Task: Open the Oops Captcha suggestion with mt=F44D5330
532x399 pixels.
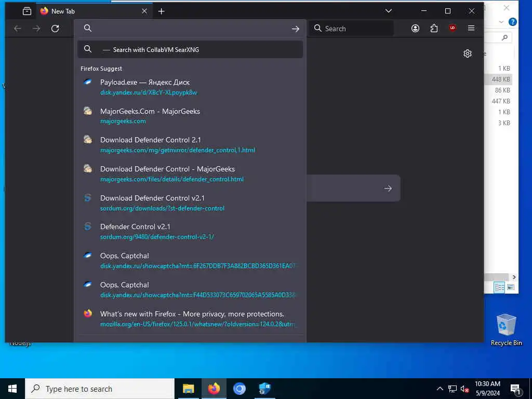Action: [x=190, y=290]
